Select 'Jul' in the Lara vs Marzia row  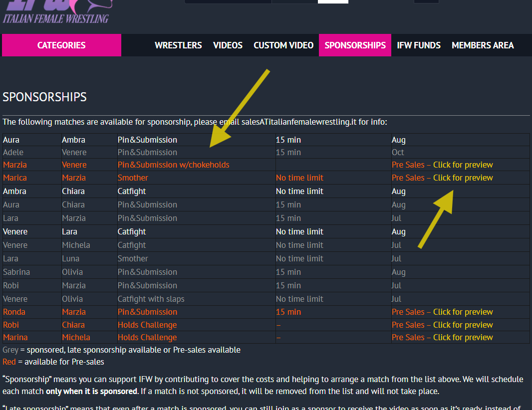[396, 218]
